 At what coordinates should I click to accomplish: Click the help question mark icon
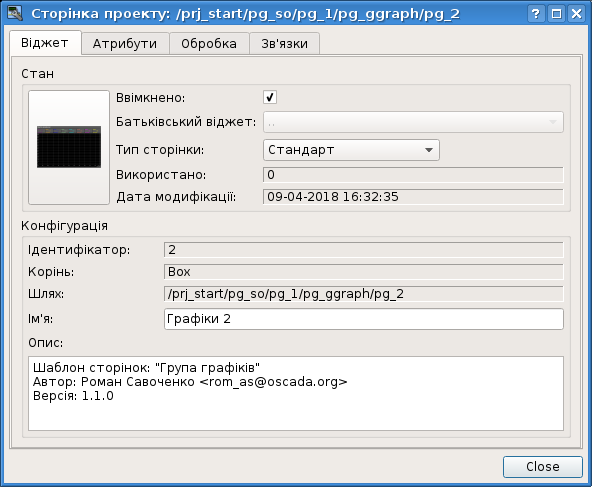point(535,14)
